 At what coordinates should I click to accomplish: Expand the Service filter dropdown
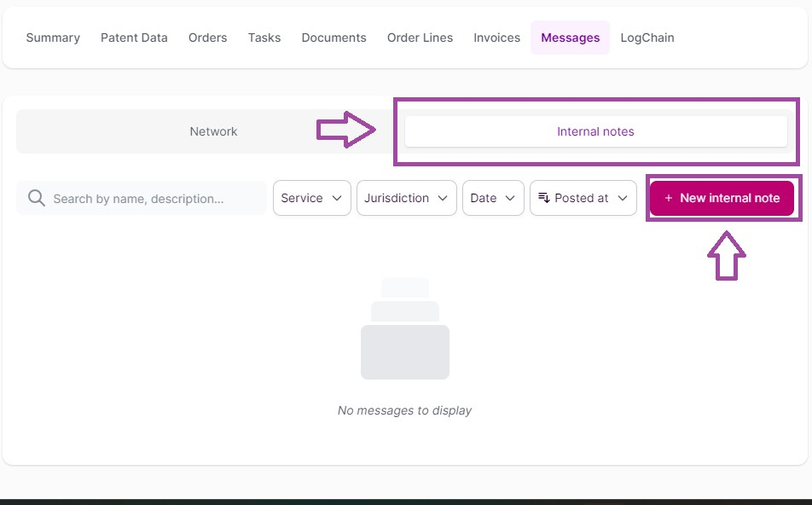click(311, 198)
